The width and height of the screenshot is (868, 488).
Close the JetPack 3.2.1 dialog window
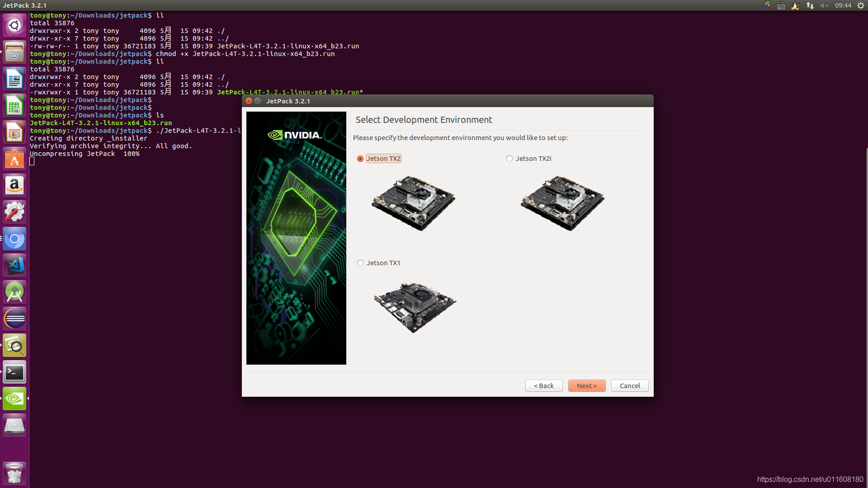(x=249, y=101)
